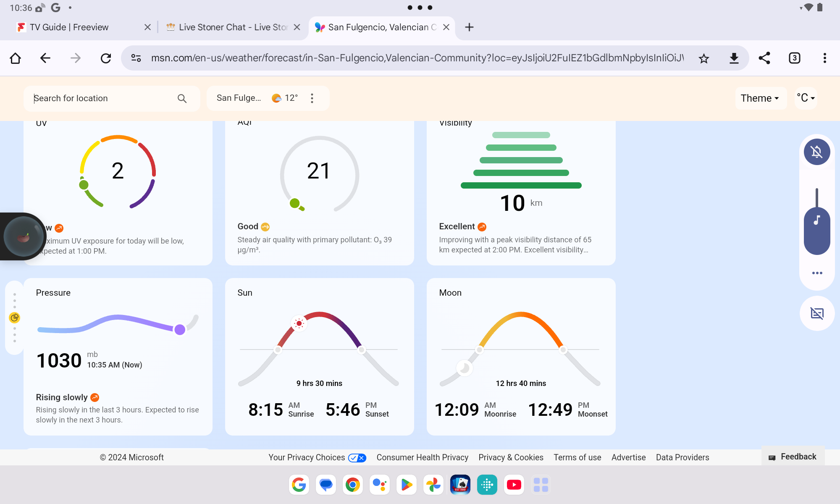840x504 pixels.
Task: Close the TV Guide Freeview tab
Action: [x=147, y=27]
